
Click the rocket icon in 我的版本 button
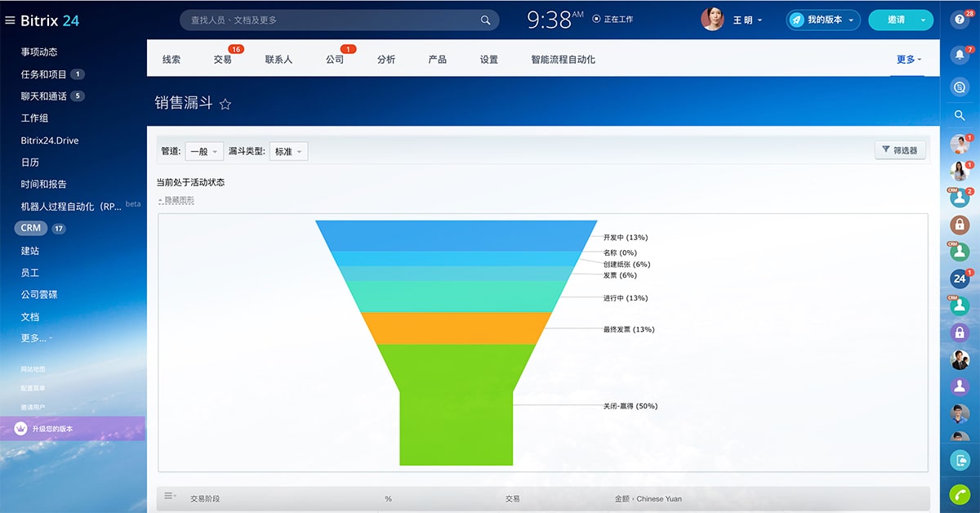click(x=797, y=20)
